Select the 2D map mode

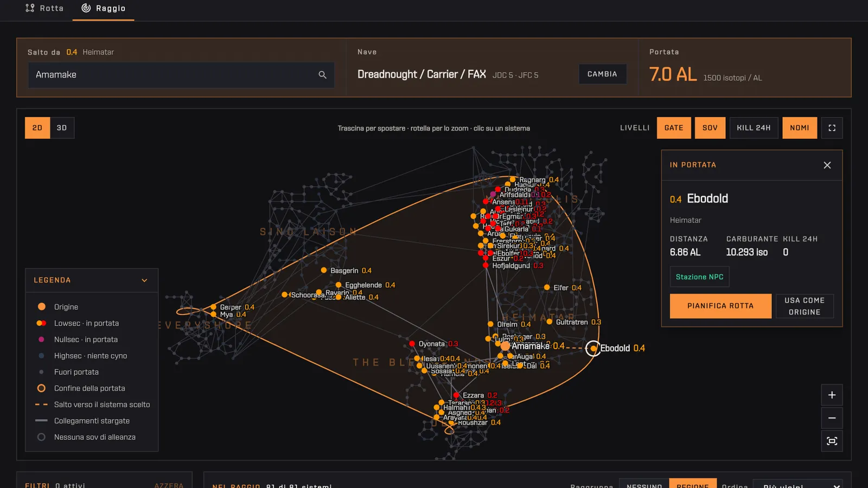click(x=37, y=128)
